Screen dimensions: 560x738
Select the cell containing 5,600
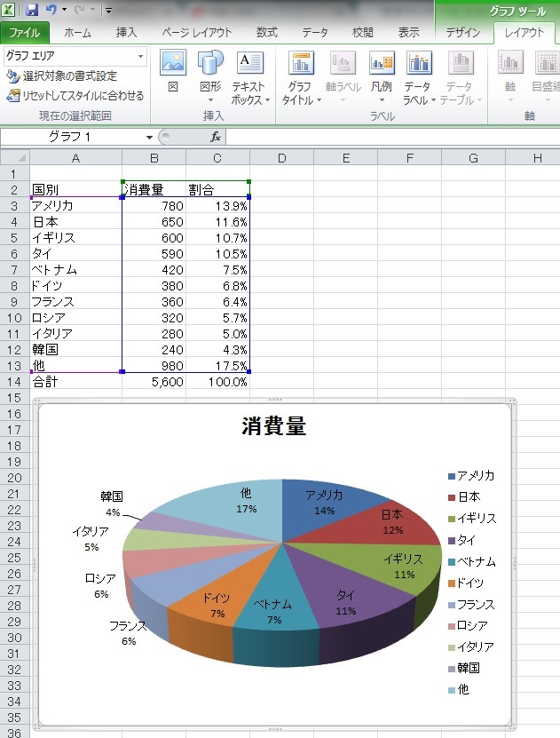154,382
